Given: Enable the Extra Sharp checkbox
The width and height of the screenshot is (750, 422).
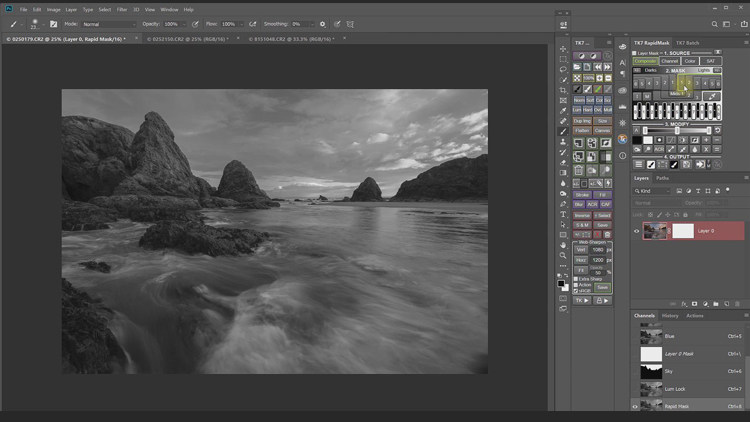Looking at the screenshot, I should tap(576, 281).
